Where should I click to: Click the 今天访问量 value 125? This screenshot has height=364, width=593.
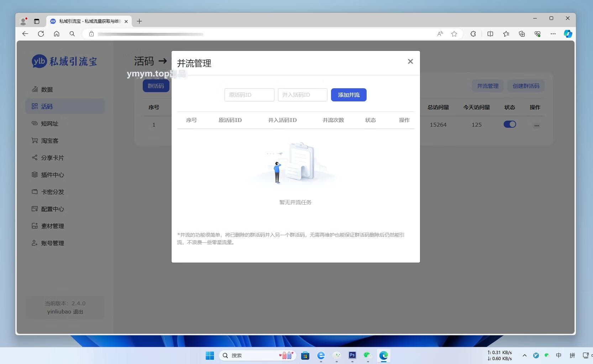477,125
